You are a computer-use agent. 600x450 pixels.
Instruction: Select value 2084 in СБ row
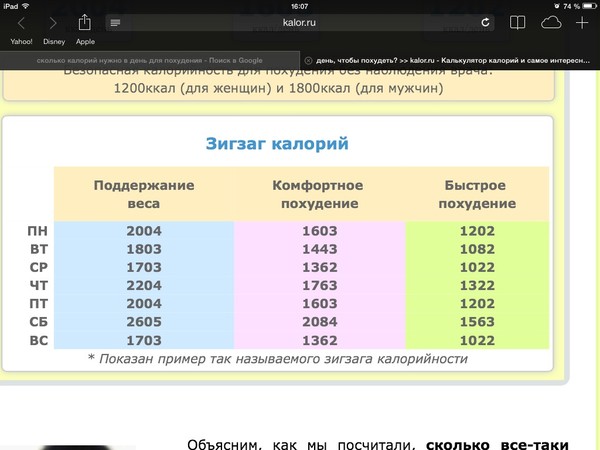pyautogui.click(x=320, y=322)
